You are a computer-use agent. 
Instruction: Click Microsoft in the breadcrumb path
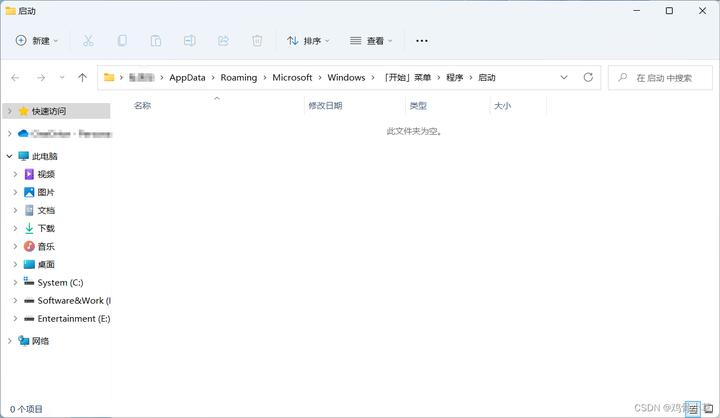tap(292, 78)
